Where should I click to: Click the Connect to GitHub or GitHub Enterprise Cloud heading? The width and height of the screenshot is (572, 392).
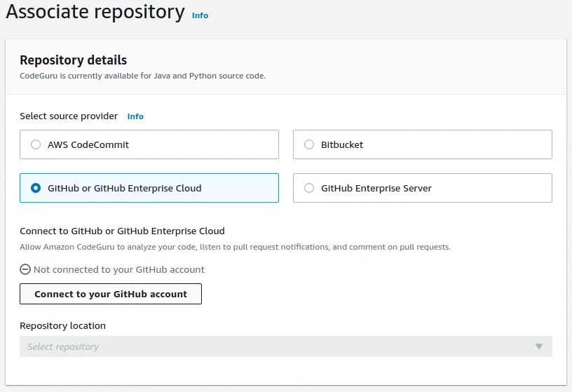pyautogui.click(x=122, y=231)
